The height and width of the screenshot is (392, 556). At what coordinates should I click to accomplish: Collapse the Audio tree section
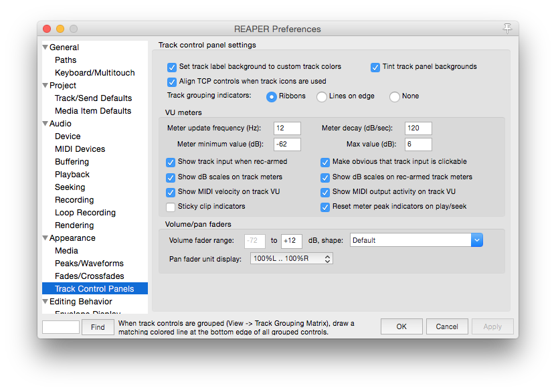click(x=45, y=124)
